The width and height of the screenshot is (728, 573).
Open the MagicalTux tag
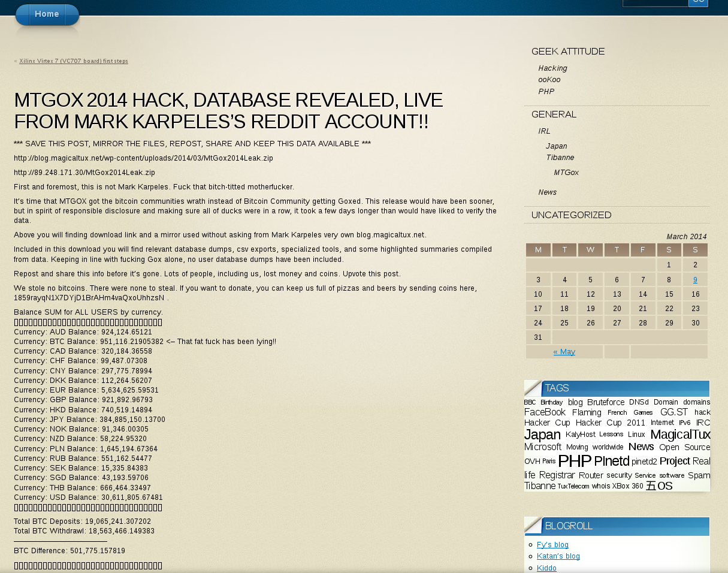680,435
